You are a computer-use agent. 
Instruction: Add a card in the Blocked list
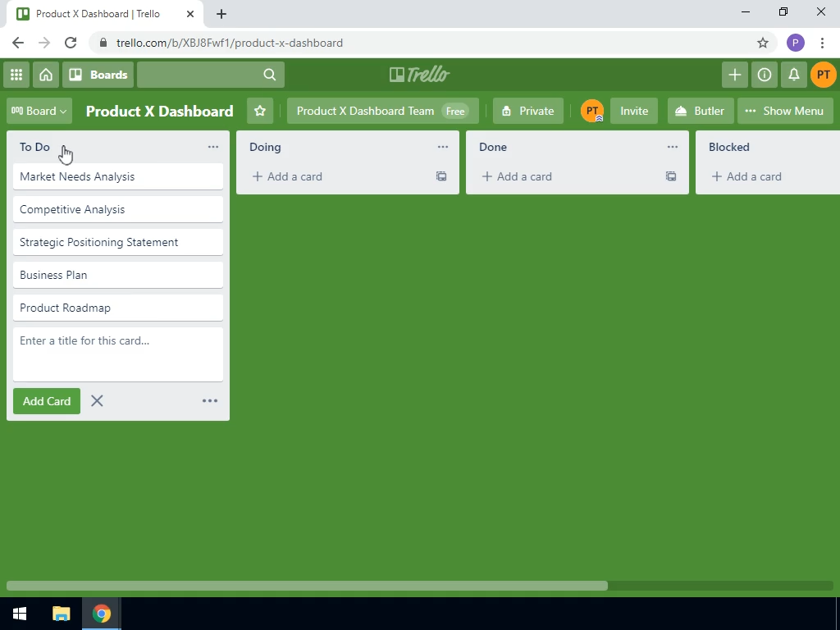tap(746, 176)
